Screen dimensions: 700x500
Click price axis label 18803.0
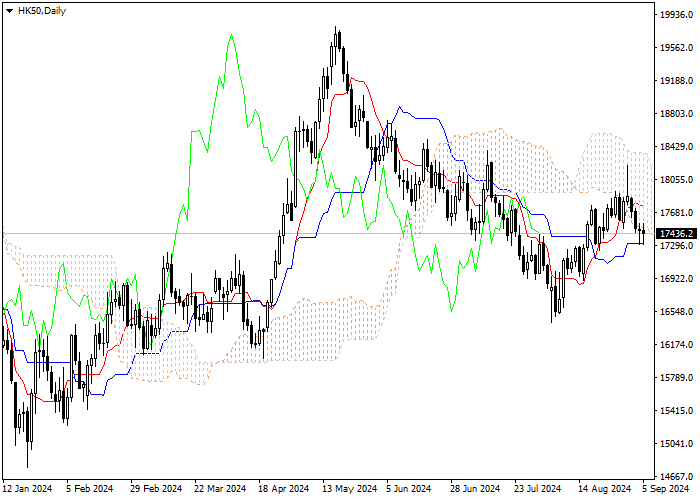676,114
